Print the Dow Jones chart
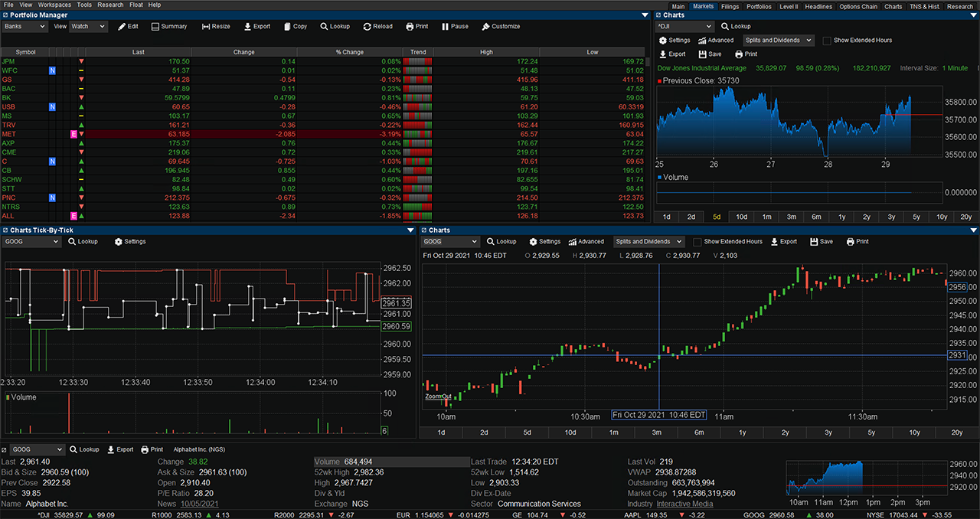 (x=746, y=54)
